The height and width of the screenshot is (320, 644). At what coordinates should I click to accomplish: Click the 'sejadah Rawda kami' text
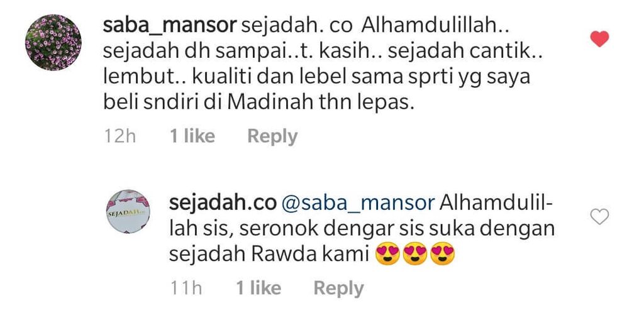(269, 255)
